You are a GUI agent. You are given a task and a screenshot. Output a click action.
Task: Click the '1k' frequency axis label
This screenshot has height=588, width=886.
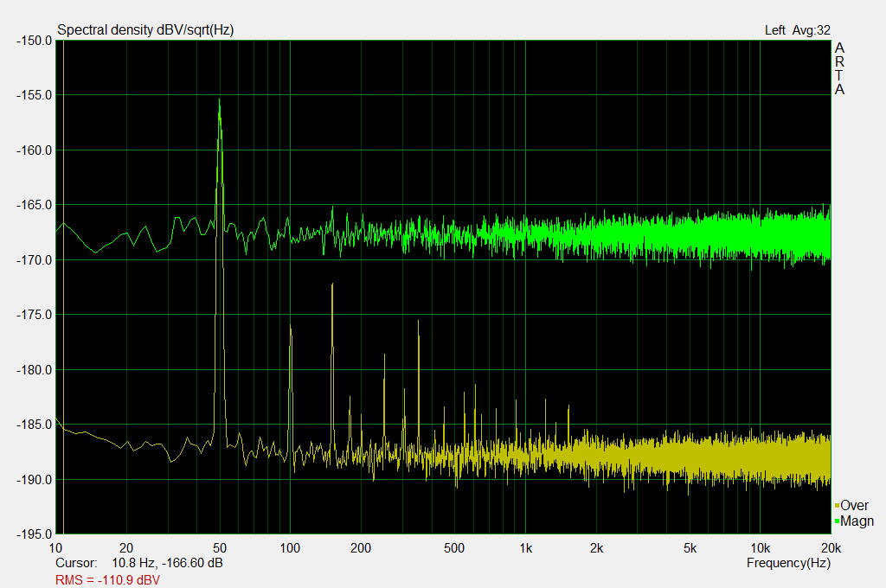pos(525,548)
